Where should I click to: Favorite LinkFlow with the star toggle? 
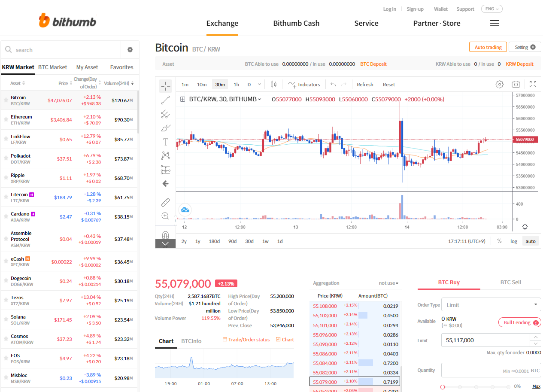click(x=6, y=139)
